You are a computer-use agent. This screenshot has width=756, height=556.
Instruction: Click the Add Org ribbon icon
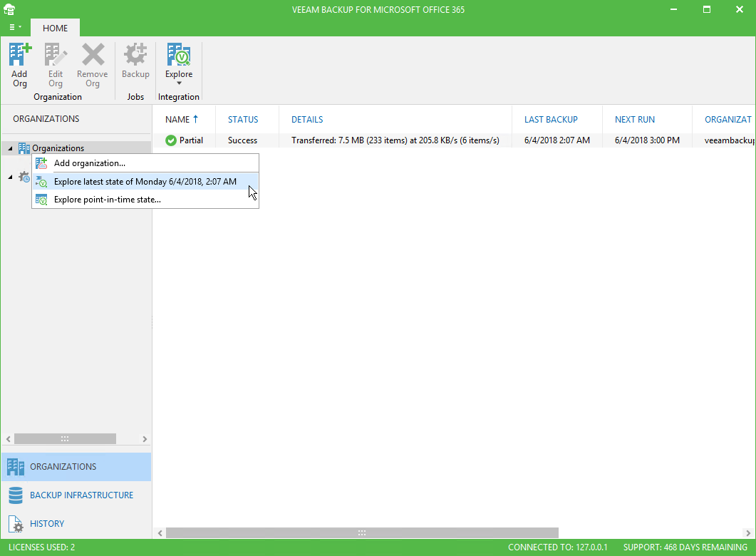(x=20, y=54)
